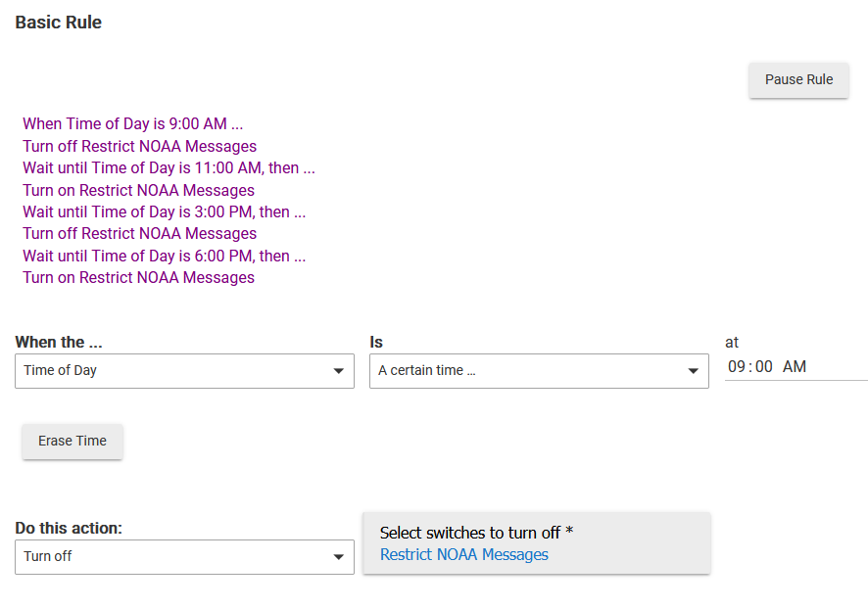Open the Time of Day dropdown
This screenshot has width=868, height=609.
(x=184, y=371)
